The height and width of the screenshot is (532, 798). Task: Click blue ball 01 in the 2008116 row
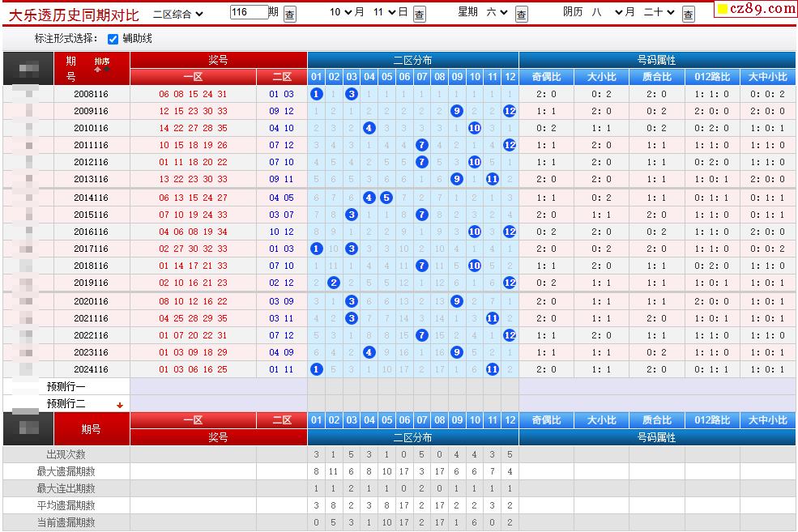tap(316, 94)
